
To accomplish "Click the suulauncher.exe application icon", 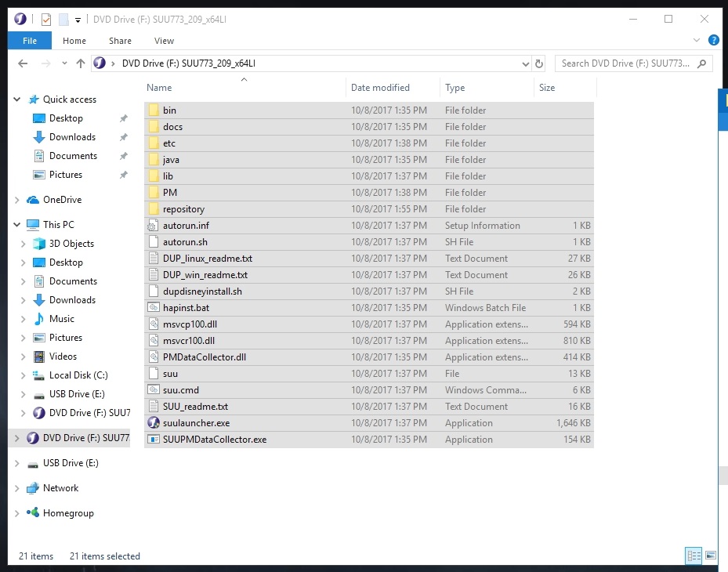I will tap(154, 423).
